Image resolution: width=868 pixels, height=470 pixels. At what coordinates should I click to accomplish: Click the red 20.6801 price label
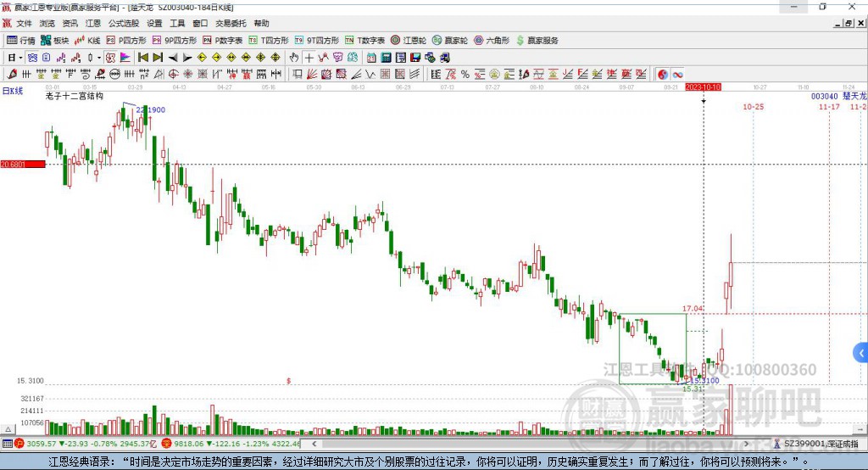click(x=23, y=164)
